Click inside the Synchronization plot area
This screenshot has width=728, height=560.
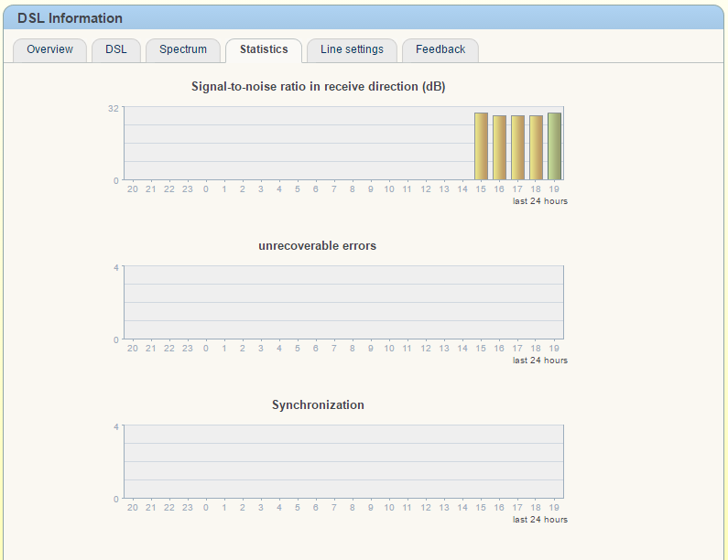pyautogui.click(x=343, y=461)
